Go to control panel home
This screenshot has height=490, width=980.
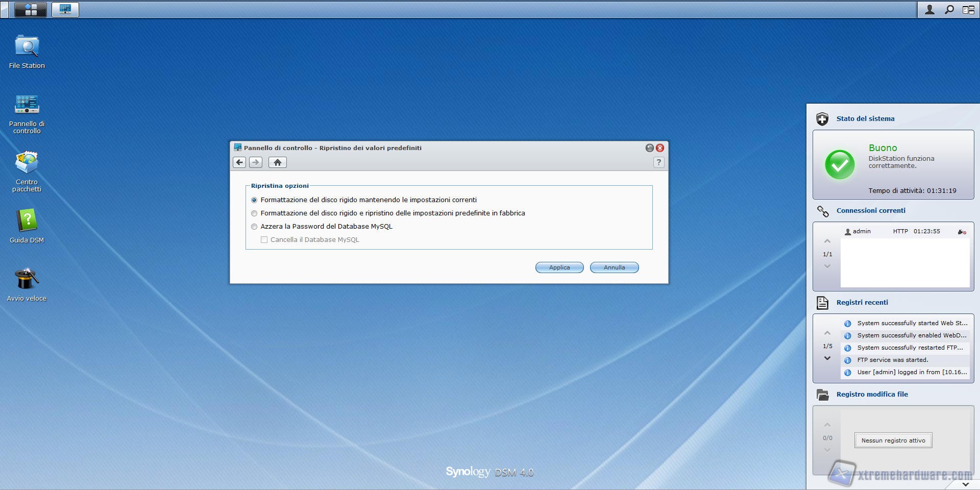pyautogui.click(x=277, y=162)
